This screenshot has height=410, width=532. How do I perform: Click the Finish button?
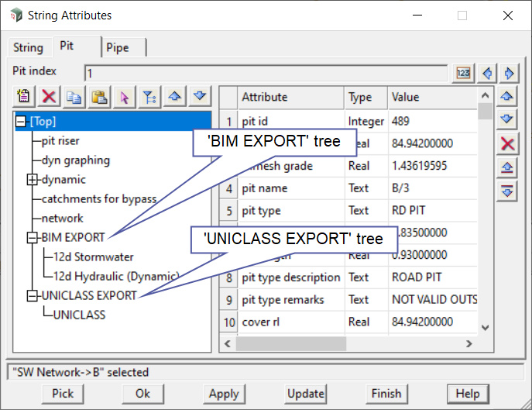pyautogui.click(x=386, y=393)
